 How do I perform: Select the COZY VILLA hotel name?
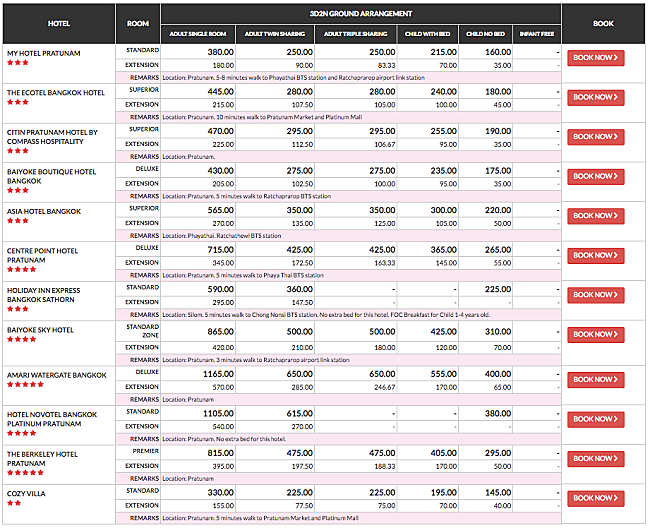(x=26, y=494)
